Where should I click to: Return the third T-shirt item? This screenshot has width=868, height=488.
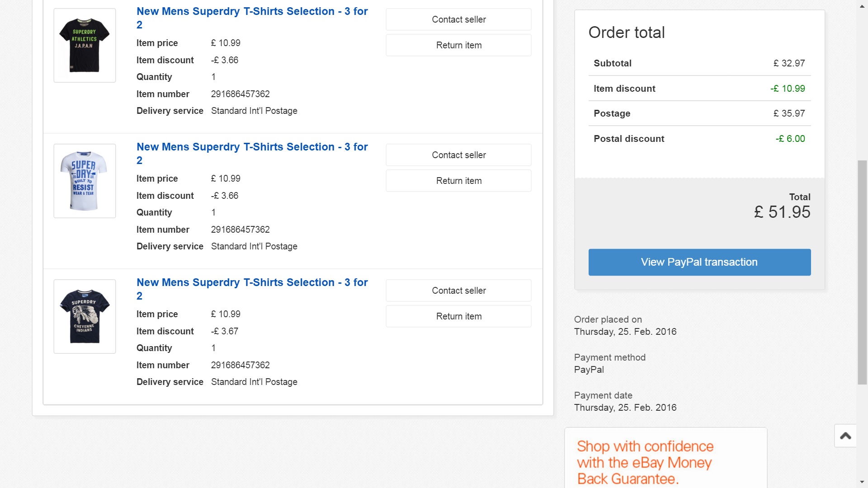[x=458, y=316]
